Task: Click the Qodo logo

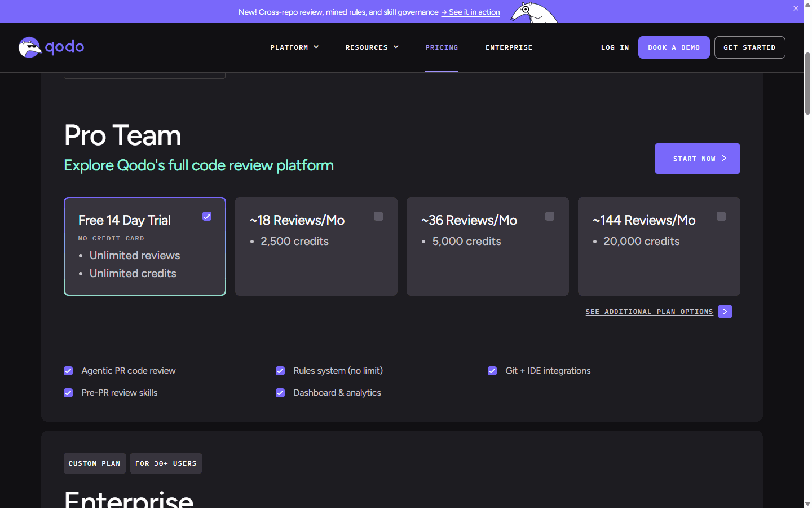Action: pos(51,47)
